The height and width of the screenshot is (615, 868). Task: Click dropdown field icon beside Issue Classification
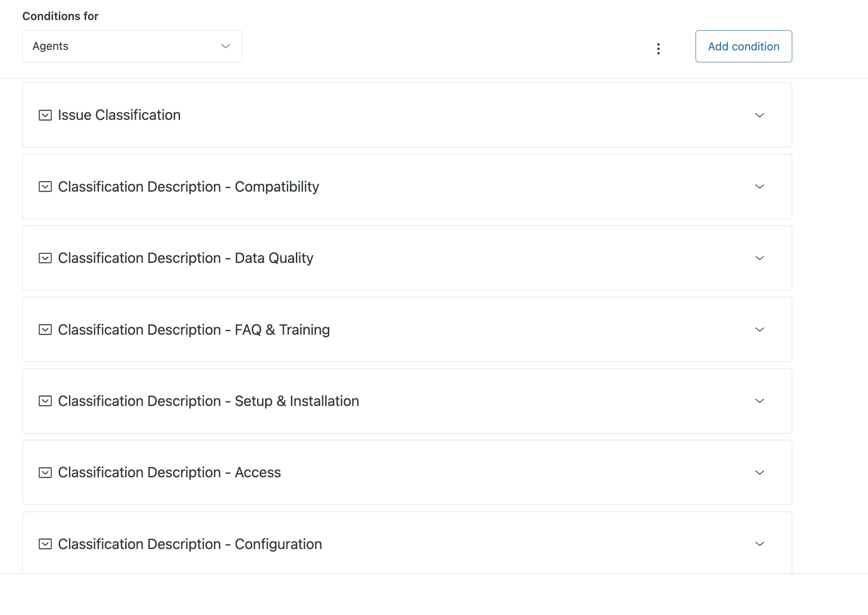[x=45, y=115]
